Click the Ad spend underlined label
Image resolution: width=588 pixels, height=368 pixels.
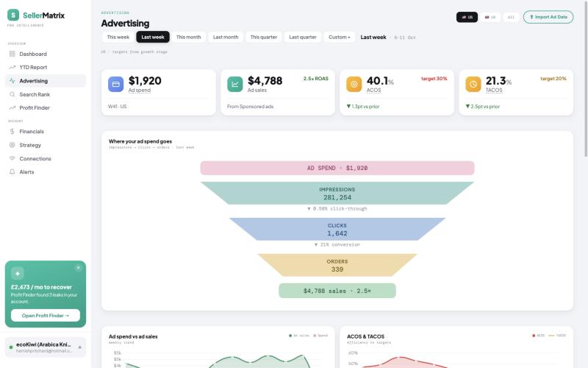point(140,90)
